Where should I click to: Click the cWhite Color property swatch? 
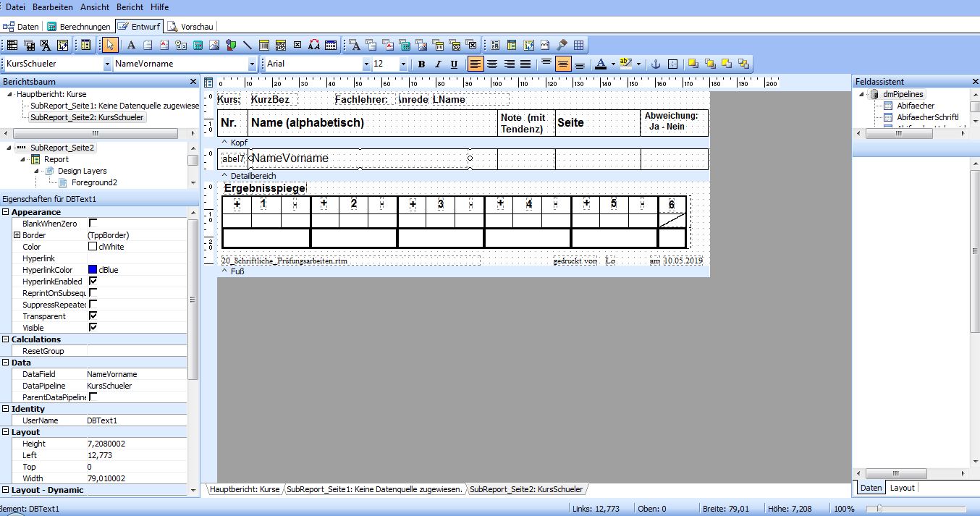pyautogui.click(x=93, y=247)
